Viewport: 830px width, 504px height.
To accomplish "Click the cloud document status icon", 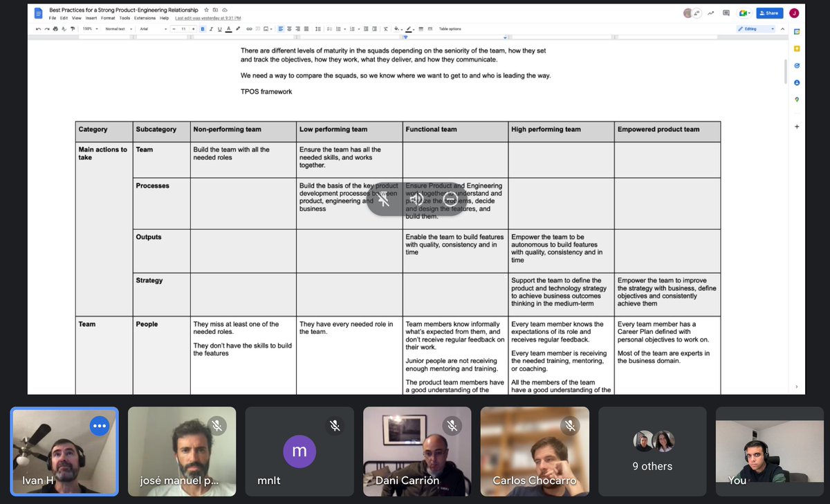I will 225,10.
